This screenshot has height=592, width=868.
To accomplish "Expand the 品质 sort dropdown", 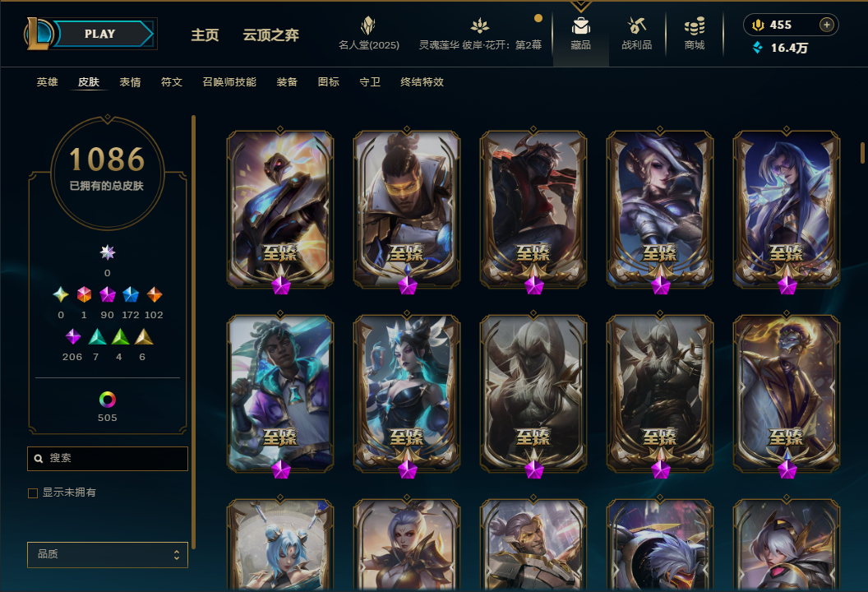I will pyautogui.click(x=108, y=554).
